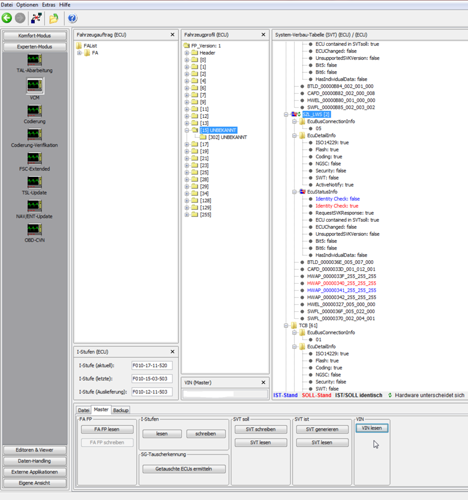Select the [302] UNBEKANNT tree item
The width and height of the screenshot is (468, 500).
pos(227,137)
